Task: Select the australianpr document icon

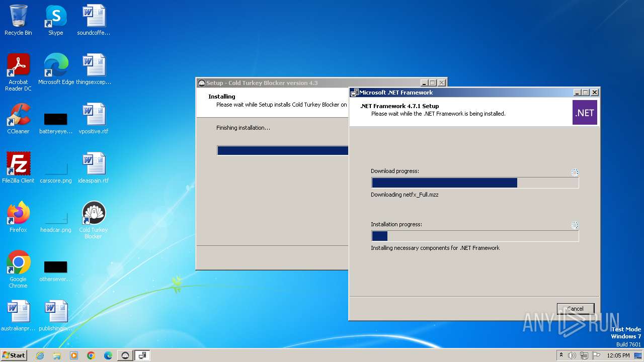Action: (18, 316)
